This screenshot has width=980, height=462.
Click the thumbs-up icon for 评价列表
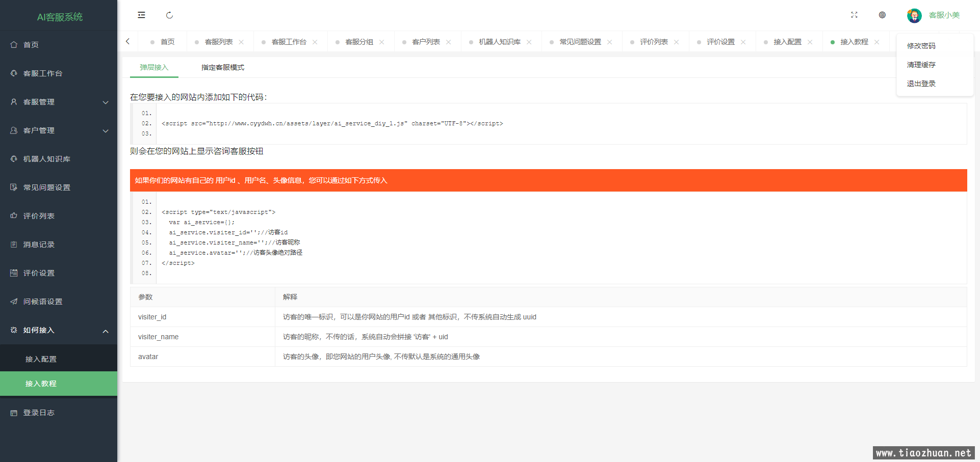(x=14, y=216)
